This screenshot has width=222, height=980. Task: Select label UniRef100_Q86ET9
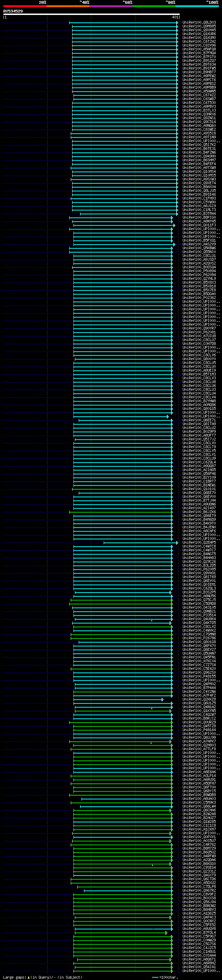click(199, 516)
